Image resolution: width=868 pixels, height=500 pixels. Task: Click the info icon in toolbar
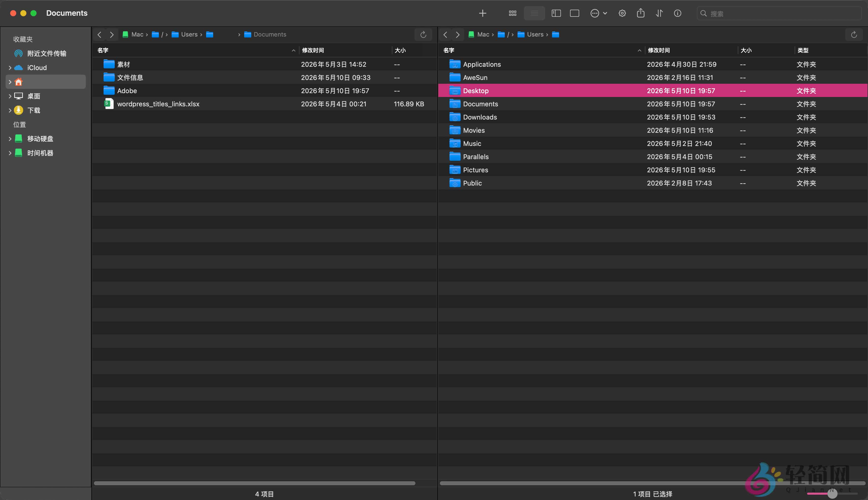677,13
